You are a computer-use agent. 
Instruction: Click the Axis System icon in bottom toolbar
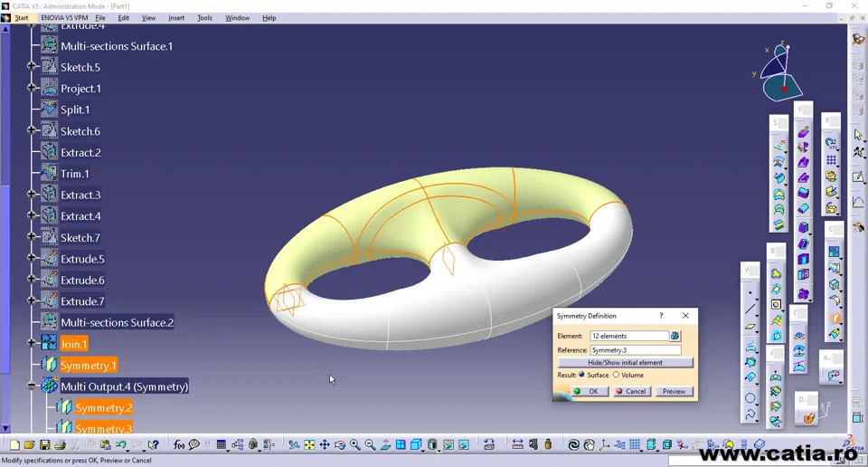tap(605, 445)
